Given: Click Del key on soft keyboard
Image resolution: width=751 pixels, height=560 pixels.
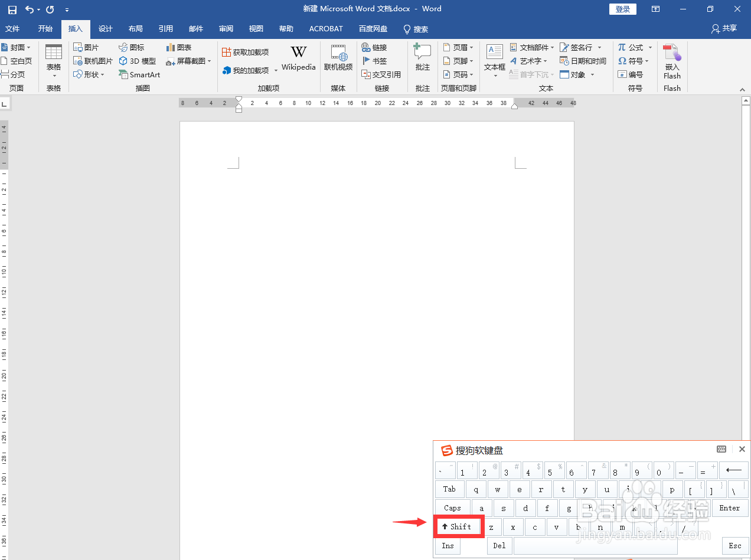Looking at the screenshot, I should pos(499,546).
